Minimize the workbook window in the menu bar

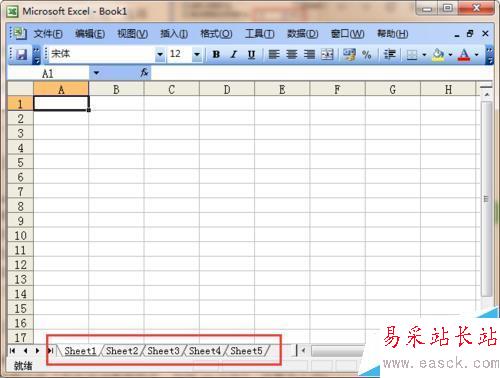(x=457, y=35)
